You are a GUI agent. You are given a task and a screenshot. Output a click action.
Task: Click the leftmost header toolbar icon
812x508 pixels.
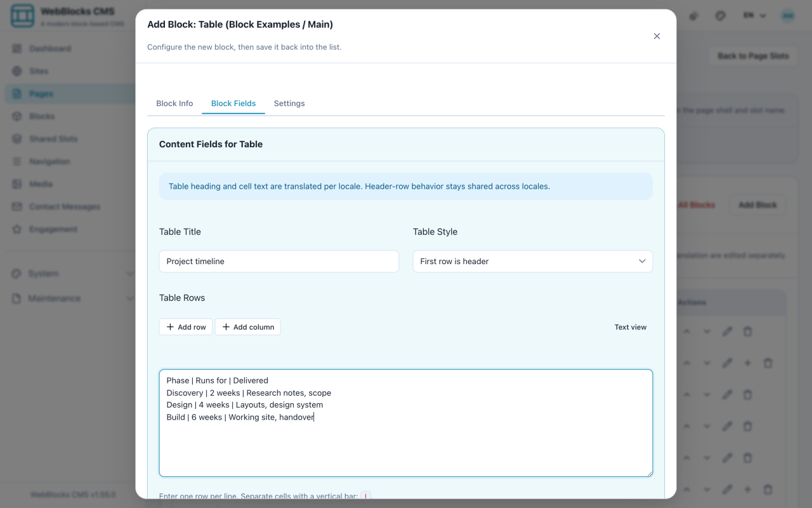tap(693, 16)
